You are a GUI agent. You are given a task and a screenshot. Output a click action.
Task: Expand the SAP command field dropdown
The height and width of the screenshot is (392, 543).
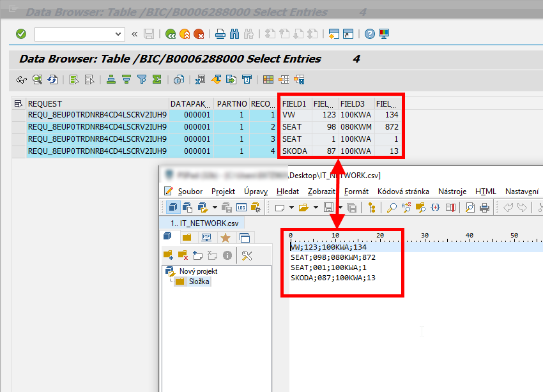tap(119, 34)
